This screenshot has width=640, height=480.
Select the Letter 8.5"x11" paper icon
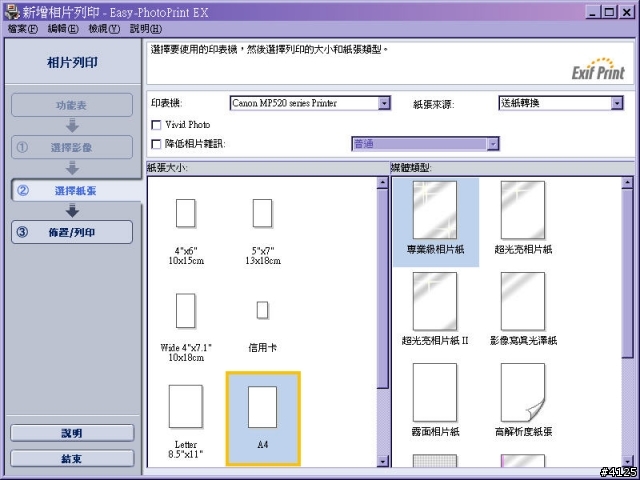click(186, 407)
